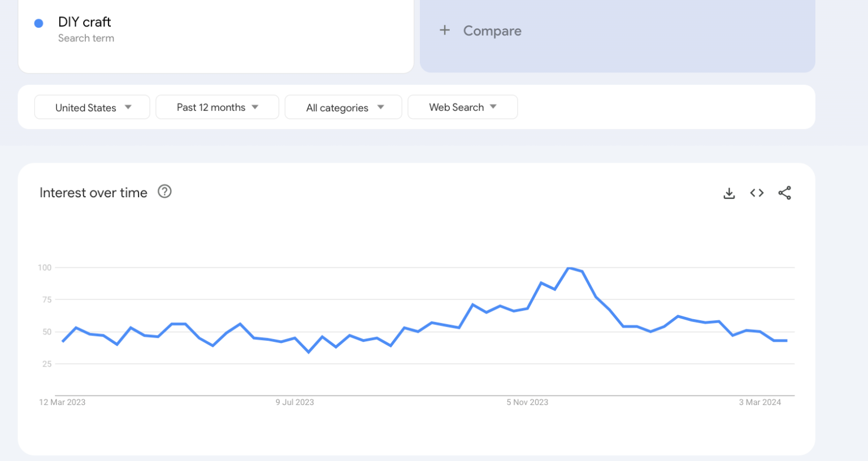Click the 12 Mar 2023 axis label

pos(62,402)
